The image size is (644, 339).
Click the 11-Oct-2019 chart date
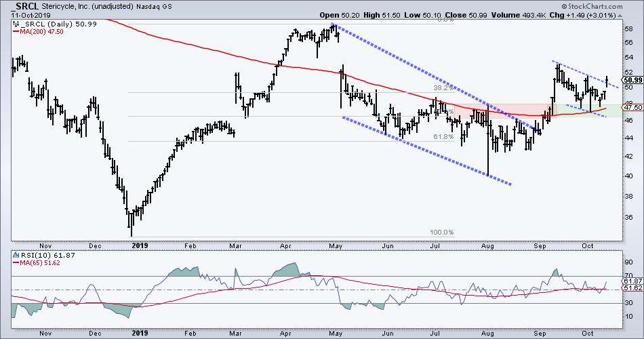pos(31,16)
